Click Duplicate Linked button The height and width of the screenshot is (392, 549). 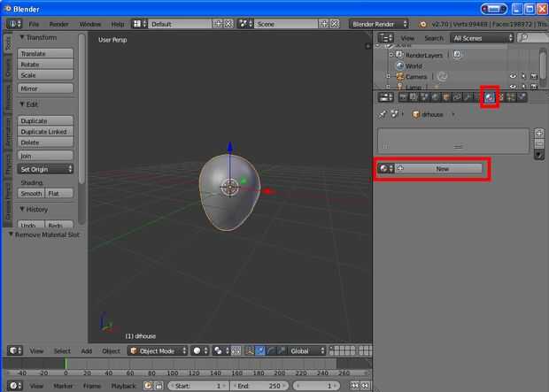(x=45, y=131)
